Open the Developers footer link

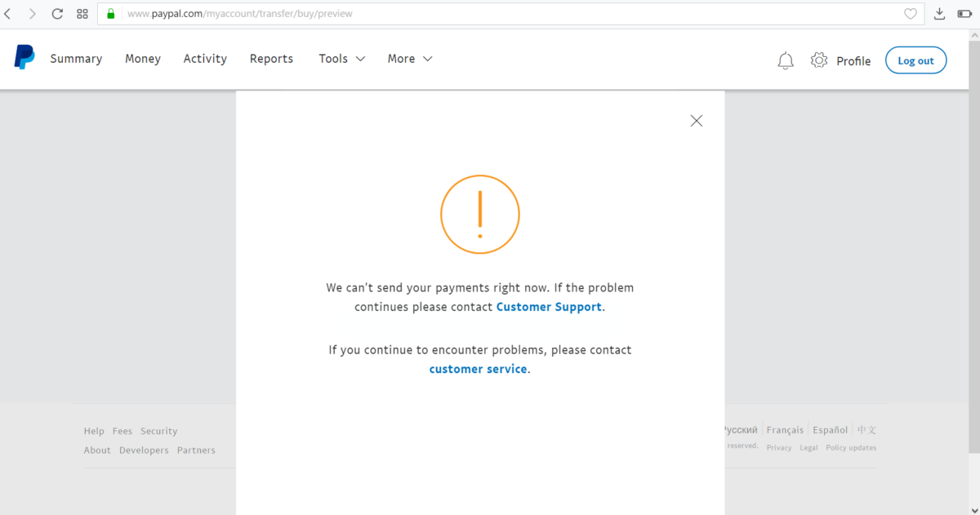144,451
